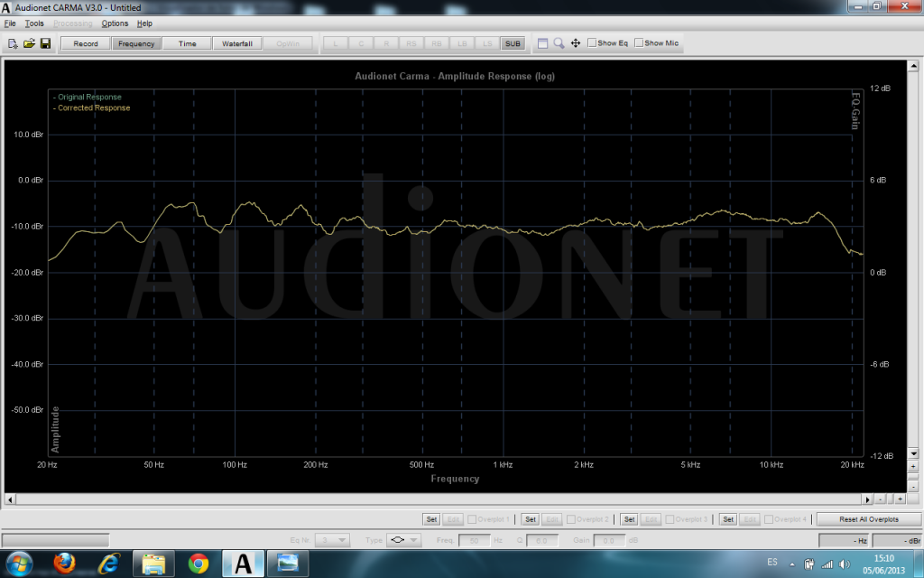Screen dimensions: 924x578
Task: Launch Google Chrome from taskbar
Action: [199, 564]
